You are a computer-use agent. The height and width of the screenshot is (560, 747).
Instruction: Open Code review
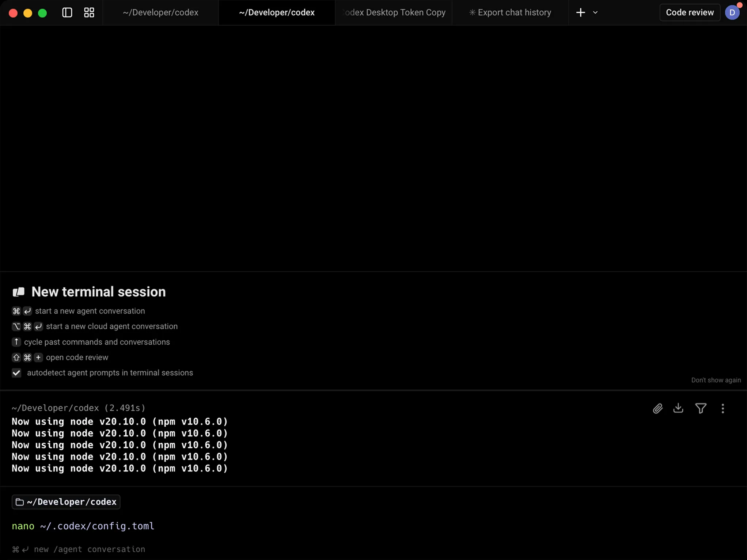pos(689,12)
